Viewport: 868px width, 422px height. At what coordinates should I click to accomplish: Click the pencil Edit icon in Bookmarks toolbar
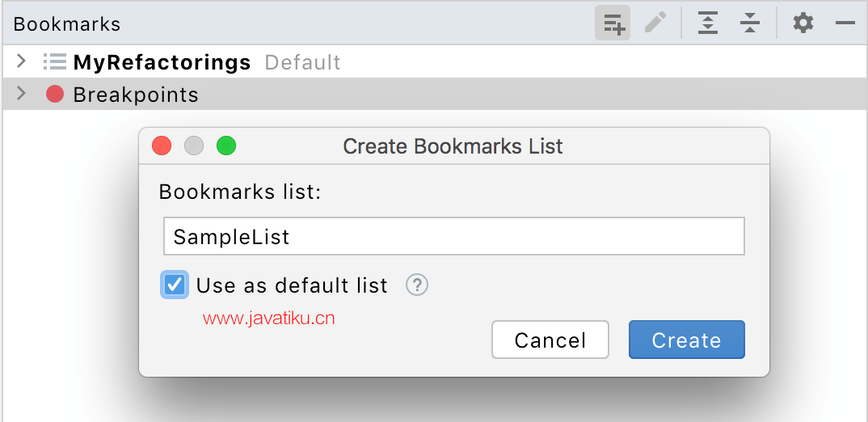tap(655, 23)
